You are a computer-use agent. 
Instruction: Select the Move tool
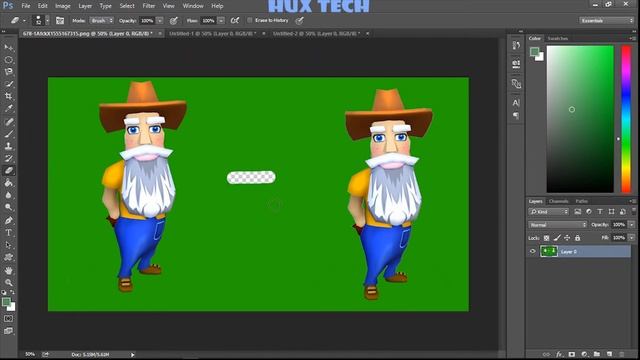click(x=9, y=48)
